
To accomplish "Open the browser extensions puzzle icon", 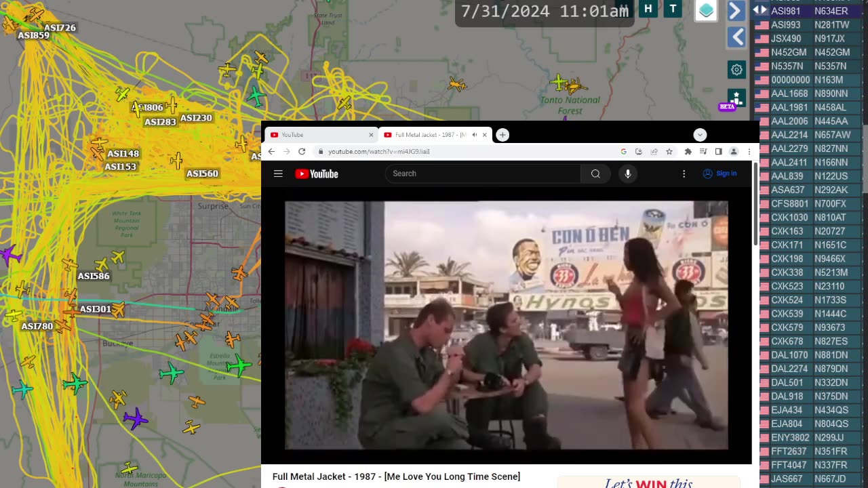I will coord(688,152).
